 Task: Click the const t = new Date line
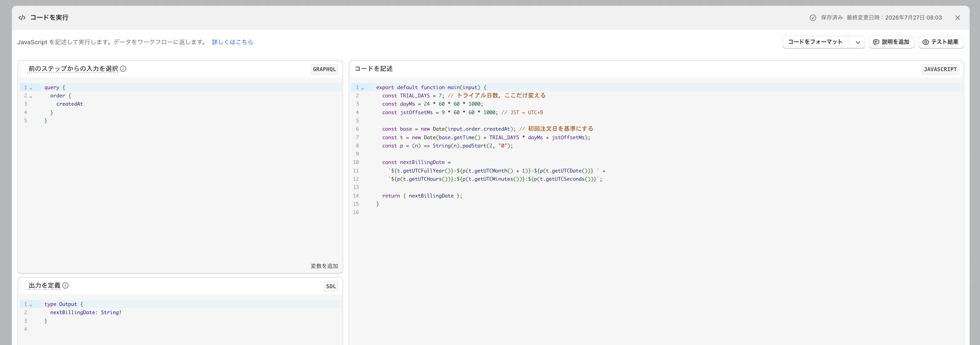[486, 137]
